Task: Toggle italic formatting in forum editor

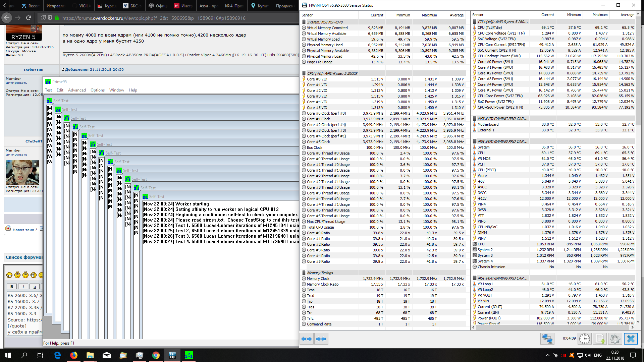Action: click(x=23, y=287)
